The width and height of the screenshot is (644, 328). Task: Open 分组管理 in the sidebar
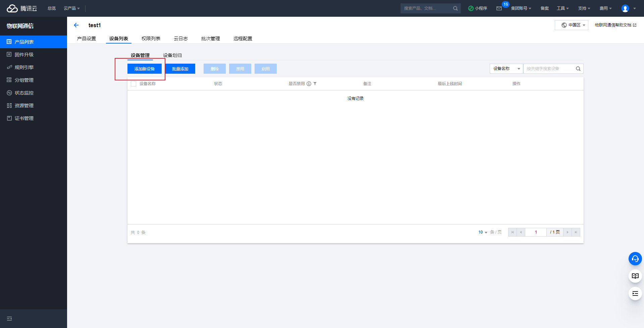coord(34,80)
